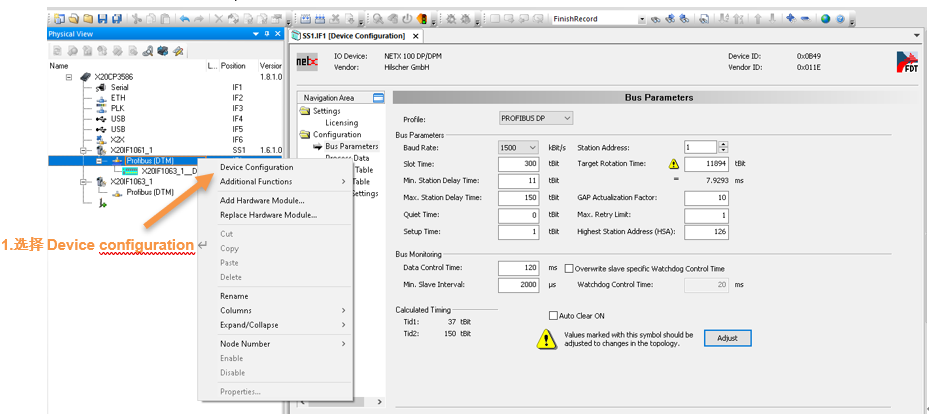Image resolution: width=929 pixels, height=420 pixels.
Task: Choose Replace Hardware Module... menu entry
Action: pos(268,215)
